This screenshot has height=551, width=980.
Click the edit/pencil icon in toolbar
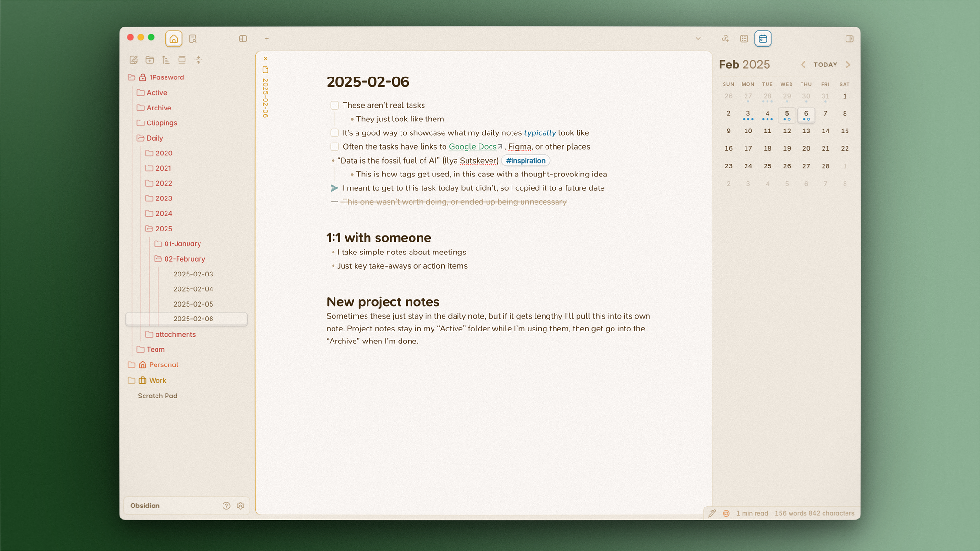(134, 60)
